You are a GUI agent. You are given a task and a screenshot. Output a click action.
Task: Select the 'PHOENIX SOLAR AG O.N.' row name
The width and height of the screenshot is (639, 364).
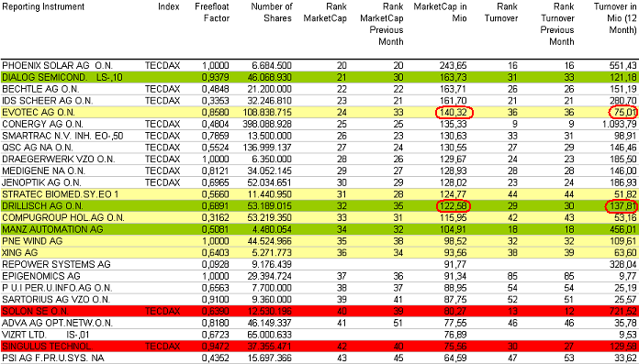point(58,65)
